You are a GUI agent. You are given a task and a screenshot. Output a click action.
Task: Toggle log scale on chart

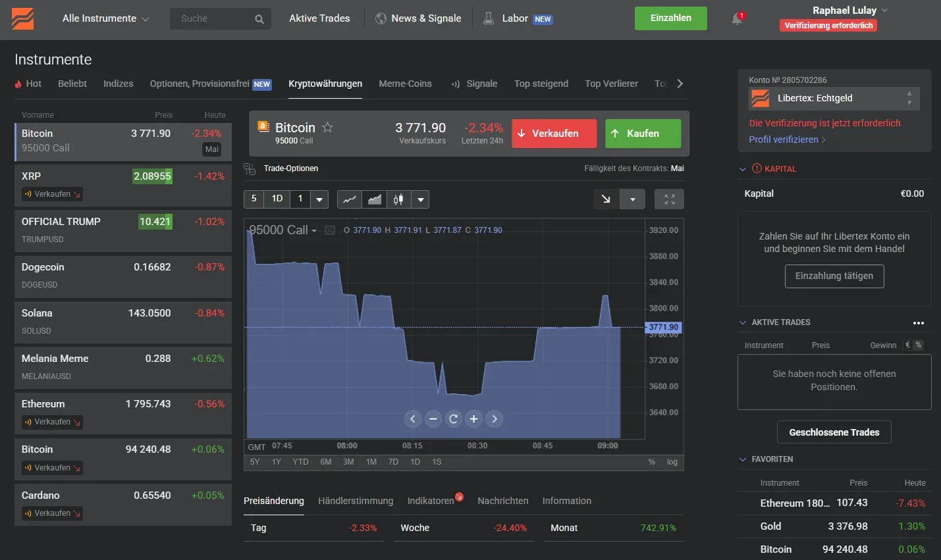pyautogui.click(x=672, y=462)
